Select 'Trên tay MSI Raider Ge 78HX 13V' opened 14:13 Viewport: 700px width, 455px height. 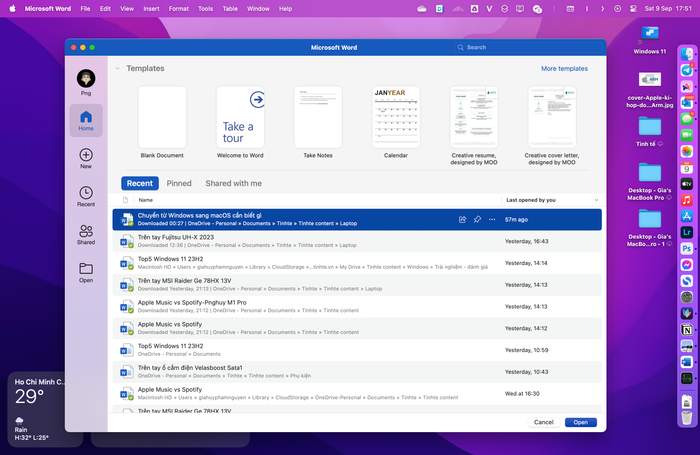pos(357,285)
